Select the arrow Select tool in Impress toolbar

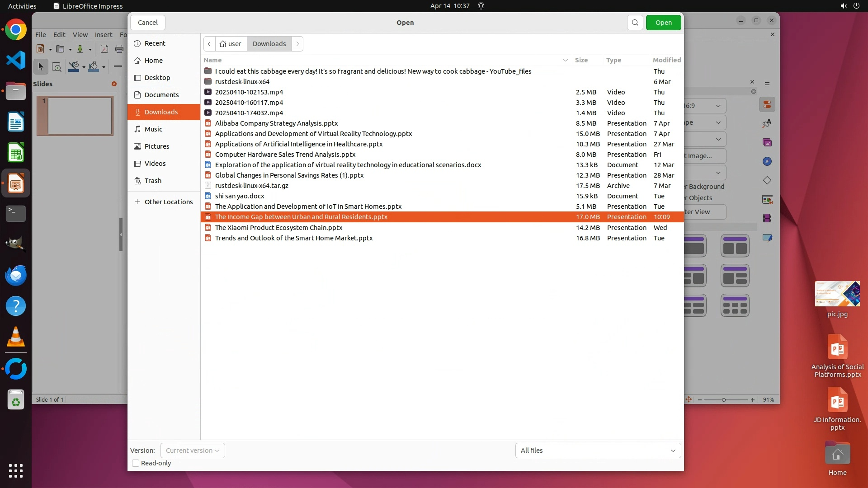coord(41,67)
